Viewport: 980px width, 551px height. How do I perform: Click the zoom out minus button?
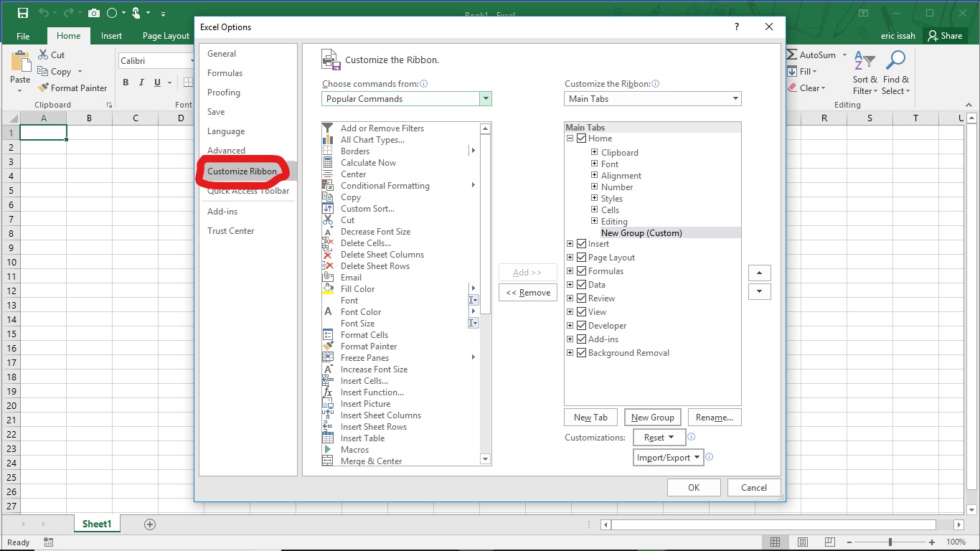[x=851, y=542]
